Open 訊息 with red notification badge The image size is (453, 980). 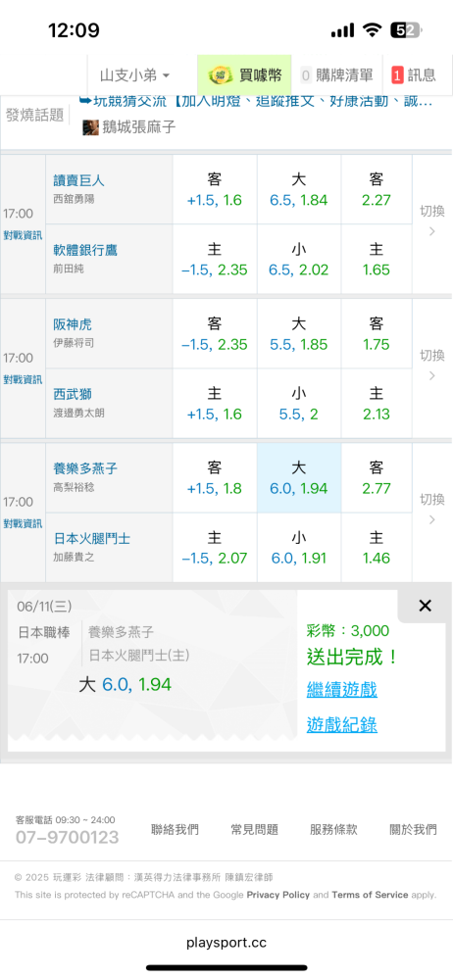click(x=414, y=75)
